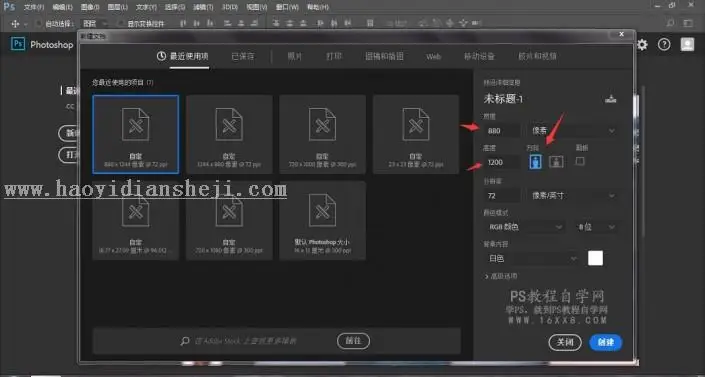Select the Move tool icon in options bar
This screenshot has height=377, width=705.
(15, 23)
